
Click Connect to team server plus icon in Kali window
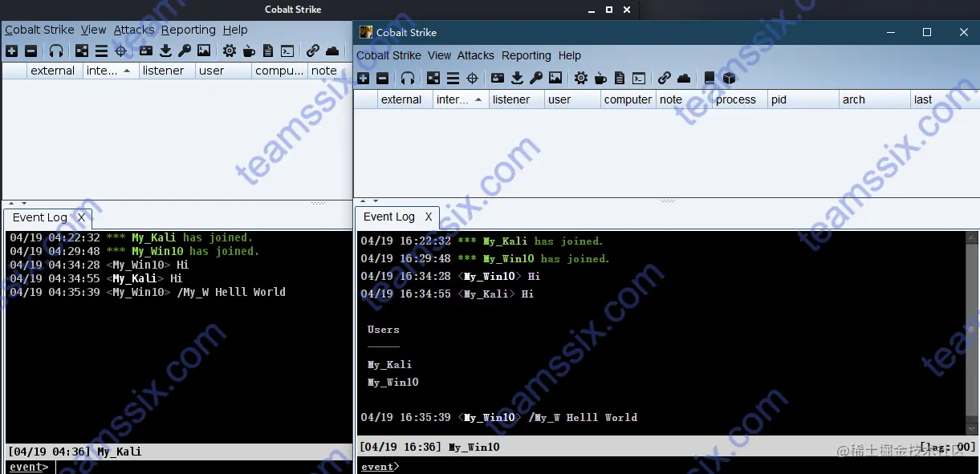pyautogui.click(x=11, y=51)
